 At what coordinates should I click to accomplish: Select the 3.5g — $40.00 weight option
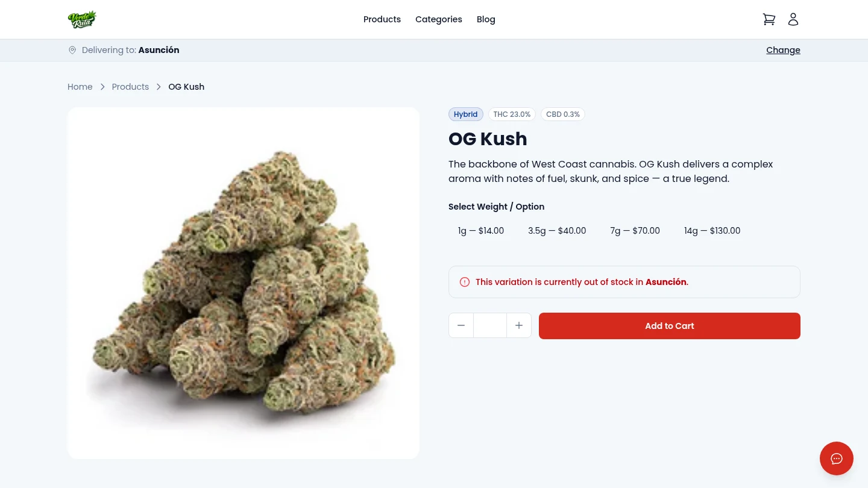pyautogui.click(x=557, y=231)
